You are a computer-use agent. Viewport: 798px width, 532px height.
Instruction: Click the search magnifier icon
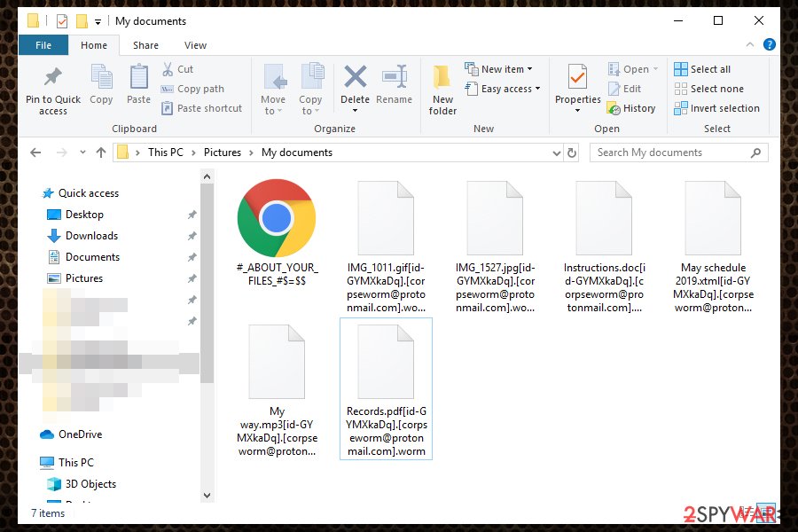coord(755,153)
